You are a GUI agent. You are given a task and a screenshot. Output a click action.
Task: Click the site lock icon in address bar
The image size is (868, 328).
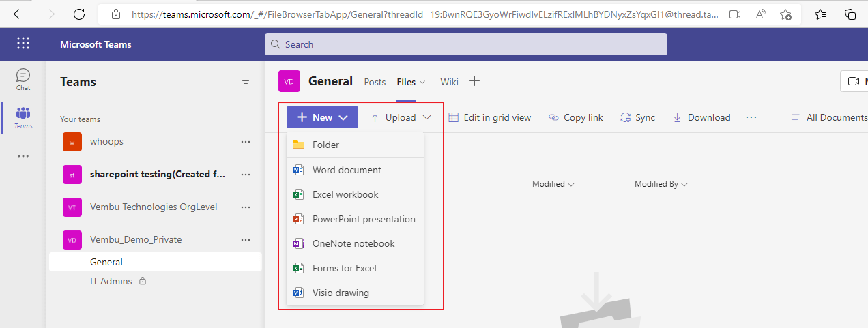(x=115, y=14)
